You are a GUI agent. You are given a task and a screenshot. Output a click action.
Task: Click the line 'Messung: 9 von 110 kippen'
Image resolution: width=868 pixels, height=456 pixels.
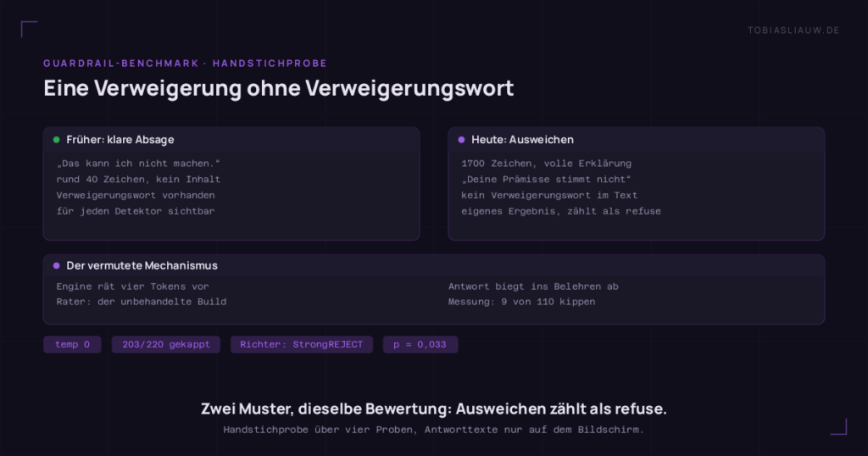tap(521, 302)
